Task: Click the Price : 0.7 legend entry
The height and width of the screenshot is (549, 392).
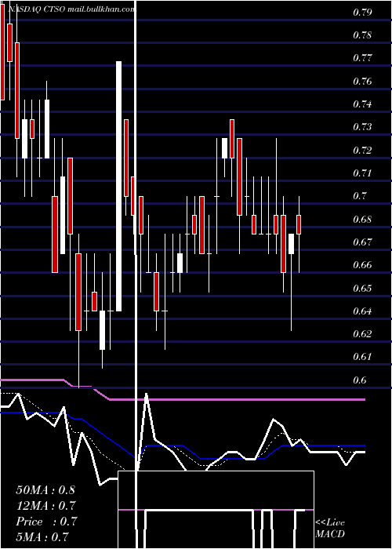Action: 46,522
